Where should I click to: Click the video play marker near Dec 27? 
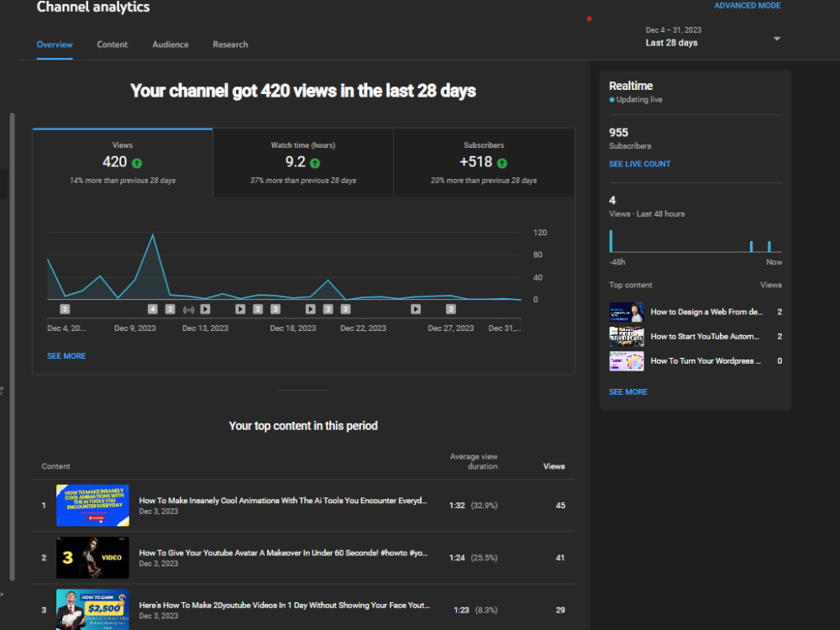(x=416, y=309)
